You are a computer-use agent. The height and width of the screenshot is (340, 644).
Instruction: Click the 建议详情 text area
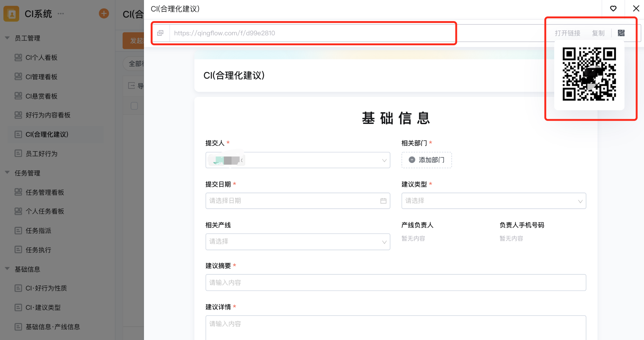coord(396,328)
